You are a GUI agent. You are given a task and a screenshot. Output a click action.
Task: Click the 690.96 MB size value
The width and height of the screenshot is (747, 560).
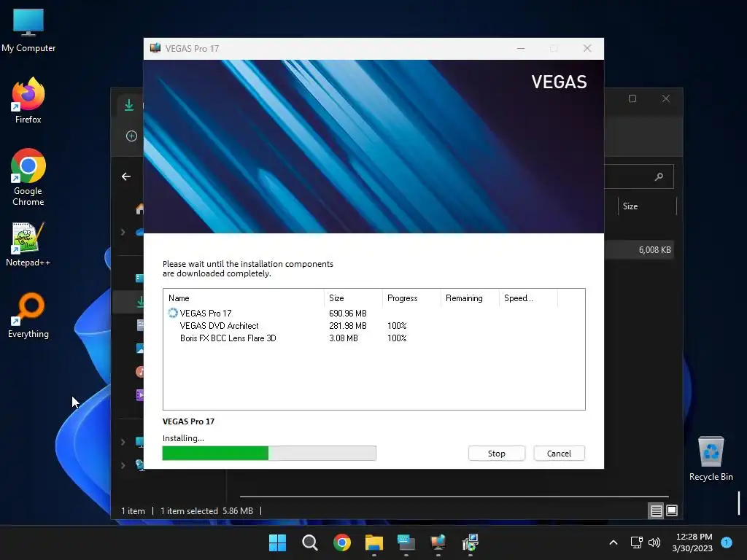pos(348,314)
